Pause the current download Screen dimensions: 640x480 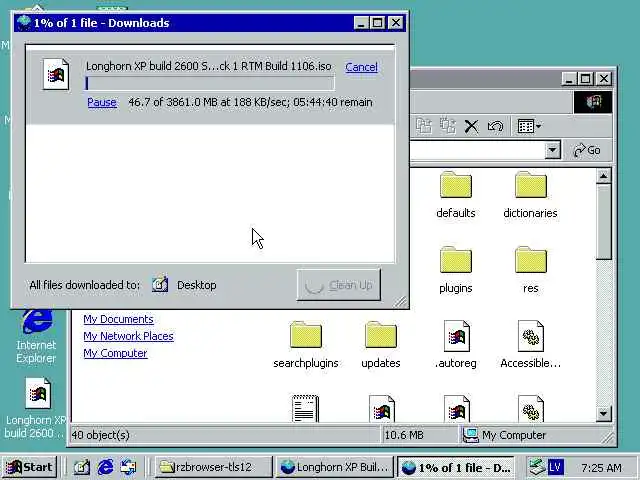point(102,102)
